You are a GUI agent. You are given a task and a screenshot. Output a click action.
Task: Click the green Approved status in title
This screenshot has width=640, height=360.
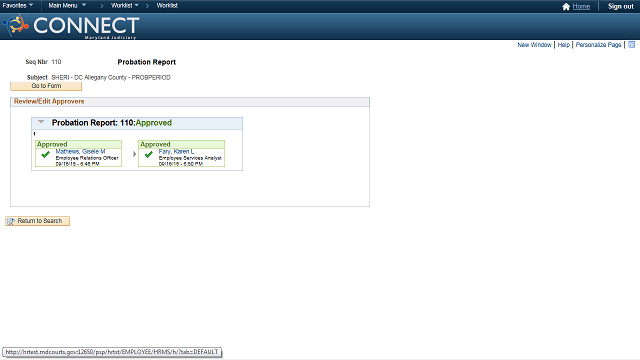click(x=153, y=123)
